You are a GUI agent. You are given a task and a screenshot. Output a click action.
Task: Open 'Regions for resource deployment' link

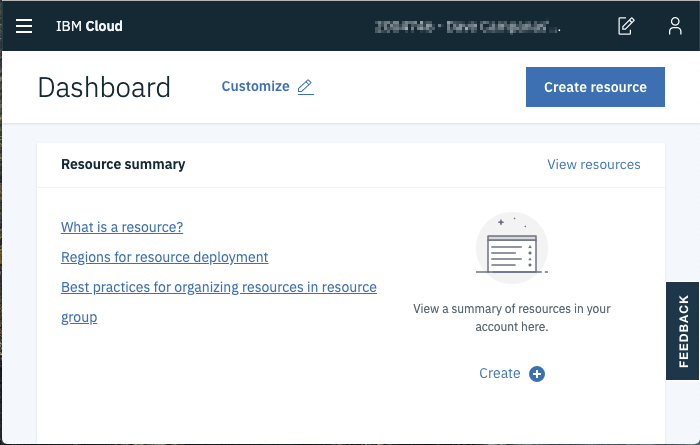pyautogui.click(x=165, y=257)
